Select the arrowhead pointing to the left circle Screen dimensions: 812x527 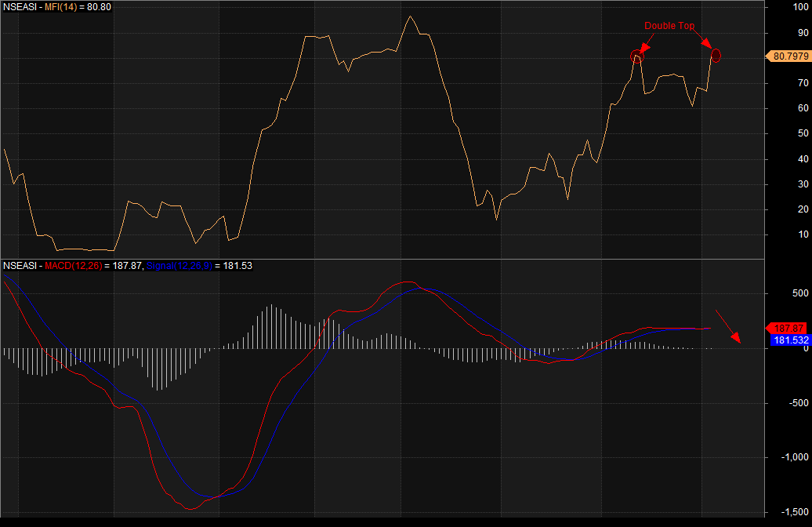tap(643, 48)
